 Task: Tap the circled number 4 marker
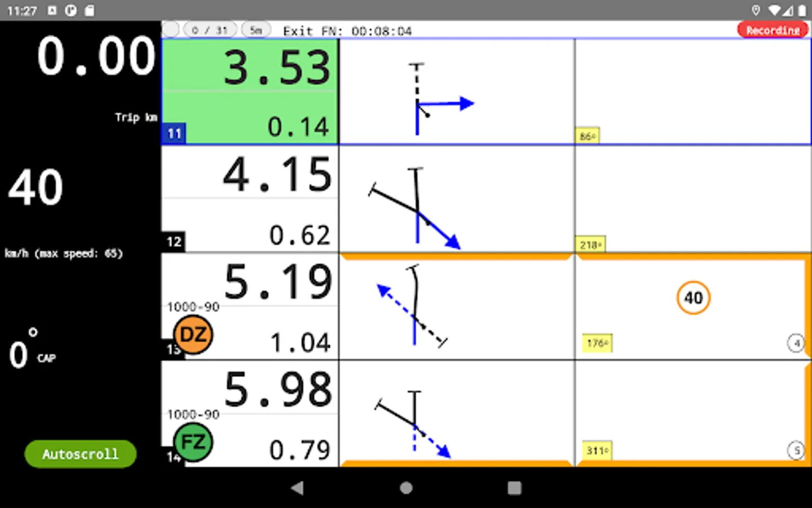click(796, 343)
